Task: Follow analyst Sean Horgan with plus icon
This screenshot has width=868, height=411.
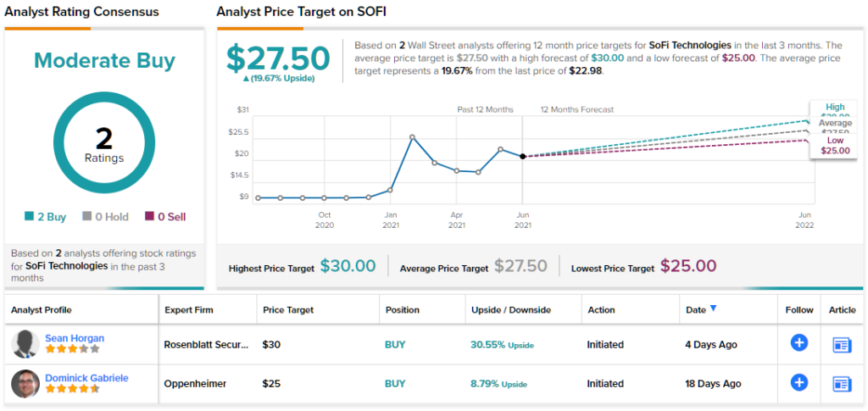Action: click(x=798, y=343)
